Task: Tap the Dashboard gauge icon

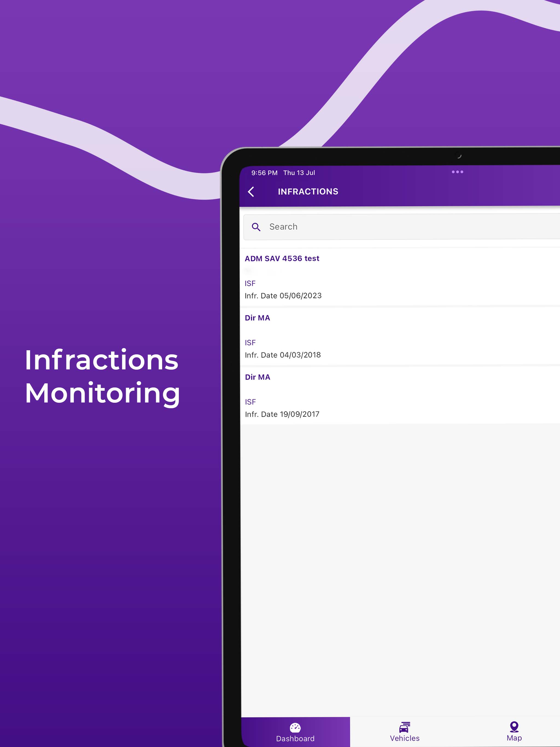Action: point(295,727)
